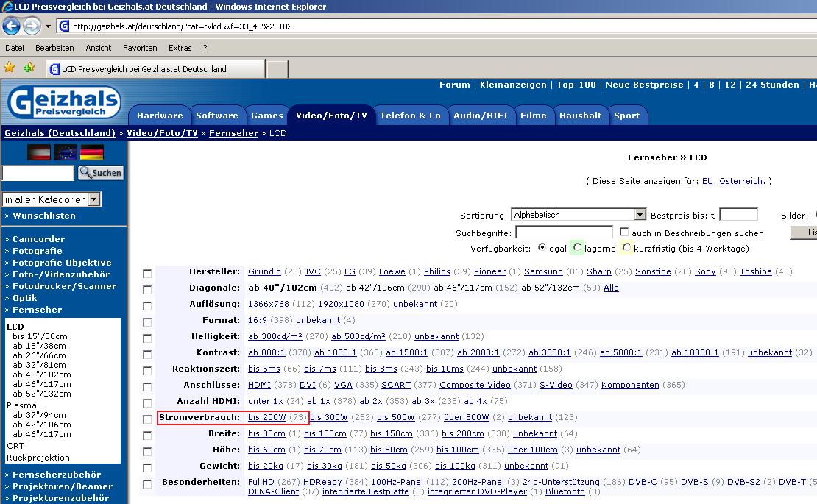Filter Kontrast by 'ab 10000:1'
The height and width of the screenshot is (504, 817).
click(x=695, y=352)
